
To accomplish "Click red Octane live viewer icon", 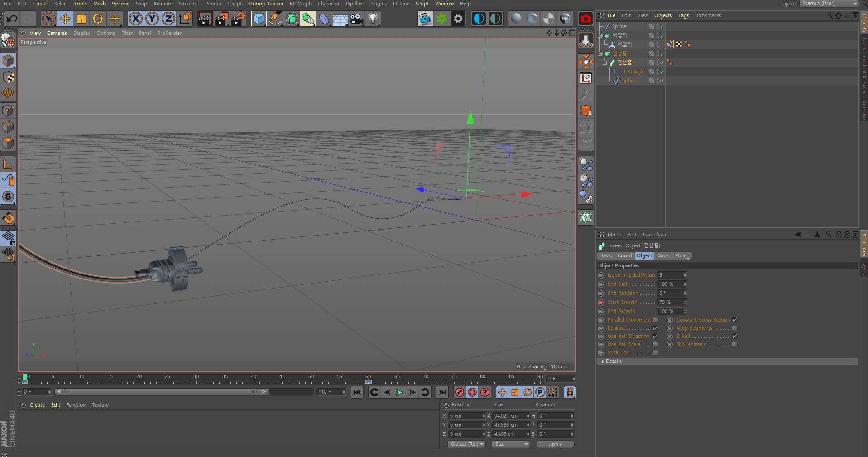I will click(586, 19).
